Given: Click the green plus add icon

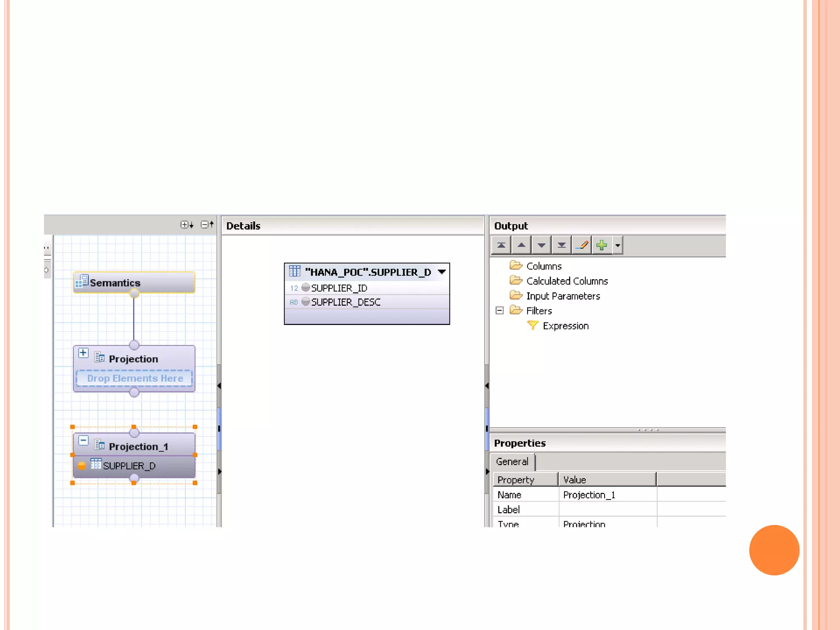Looking at the screenshot, I should click(x=602, y=245).
